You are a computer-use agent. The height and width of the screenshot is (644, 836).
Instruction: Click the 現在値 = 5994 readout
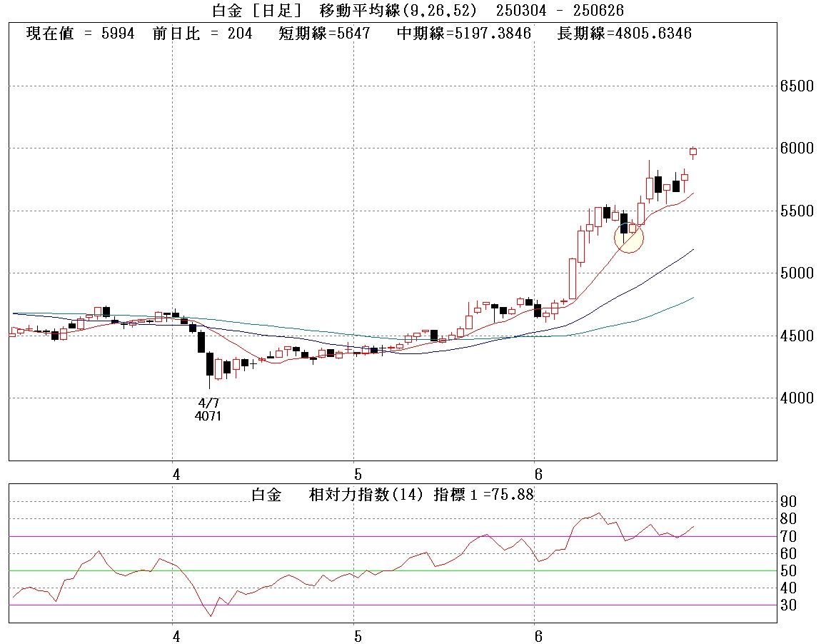[x=80, y=34]
